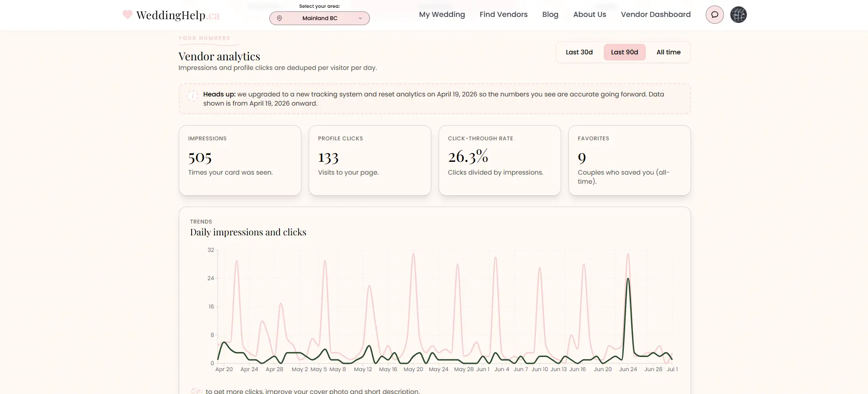868x394 pixels.
Task: Open the Vendor Dashboard link
Action: (x=655, y=15)
